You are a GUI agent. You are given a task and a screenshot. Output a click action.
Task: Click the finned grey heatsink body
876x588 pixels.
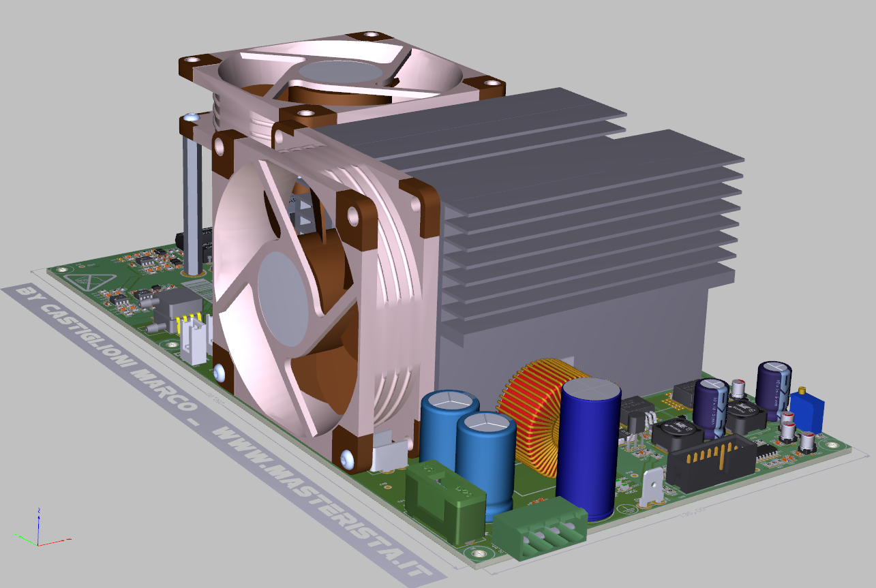[579, 238]
